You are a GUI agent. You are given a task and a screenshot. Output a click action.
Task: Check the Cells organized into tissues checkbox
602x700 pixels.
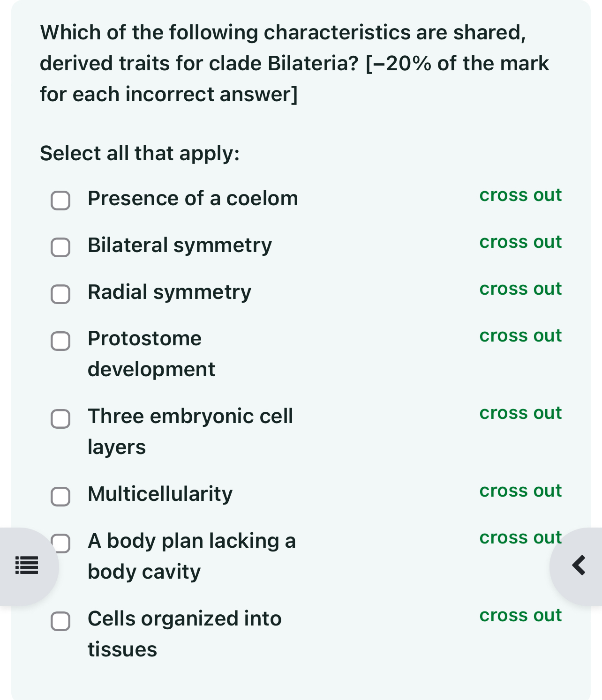click(x=60, y=622)
